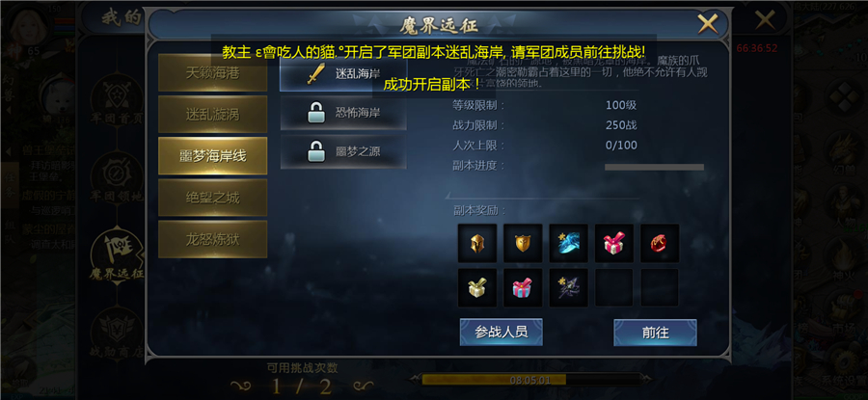Click the 前往 button
The image size is (868, 400).
click(655, 333)
